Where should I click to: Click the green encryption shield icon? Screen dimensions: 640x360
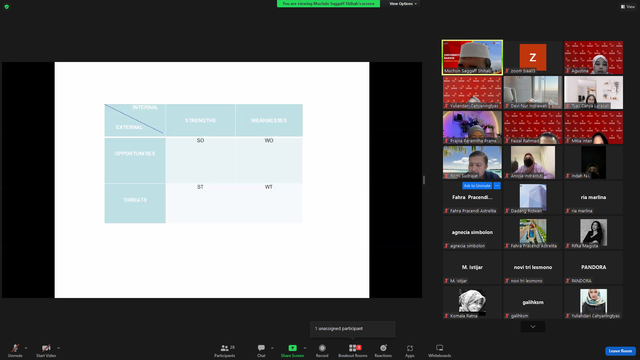[x=7, y=7]
